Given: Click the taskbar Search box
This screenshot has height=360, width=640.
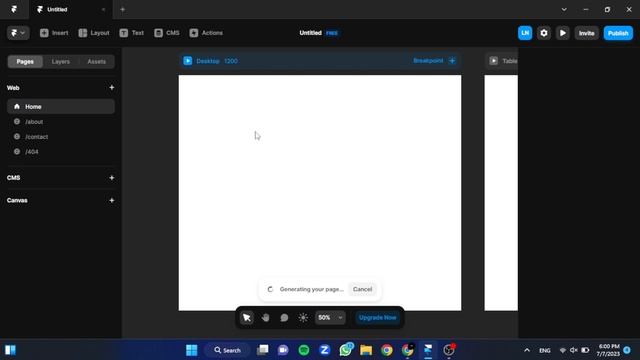Looking at the screenshot, I should pyautogui.click(x=227, y=350).
